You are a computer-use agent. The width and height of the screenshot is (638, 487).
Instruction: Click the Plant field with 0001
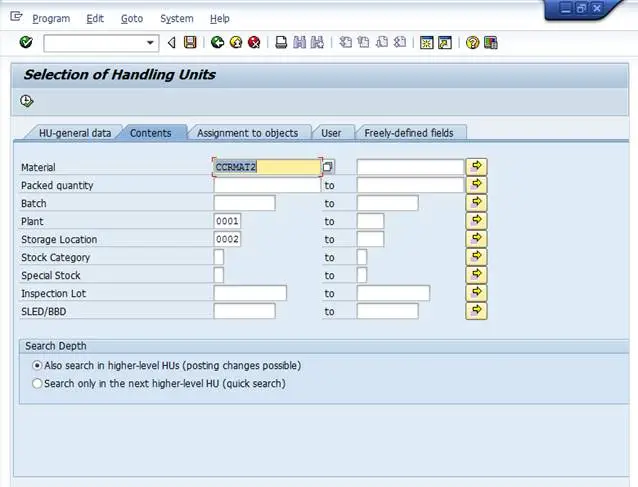[227, 221]
